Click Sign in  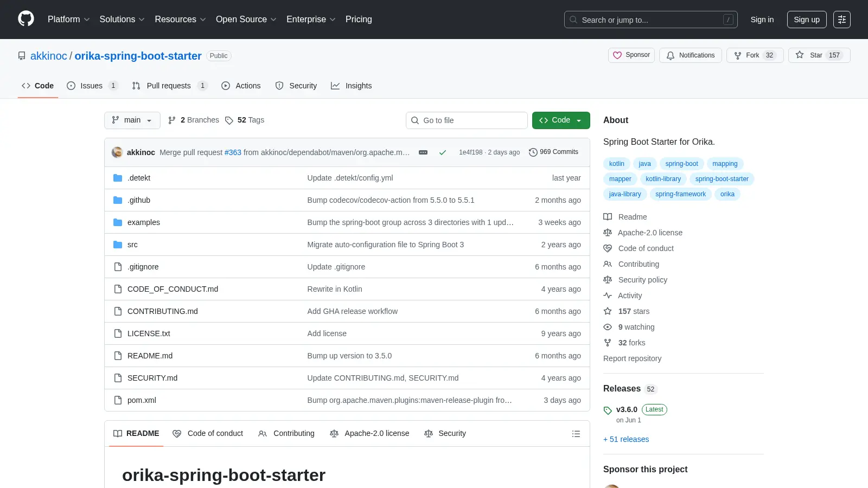pyautogui.click(x=762, y=20)
